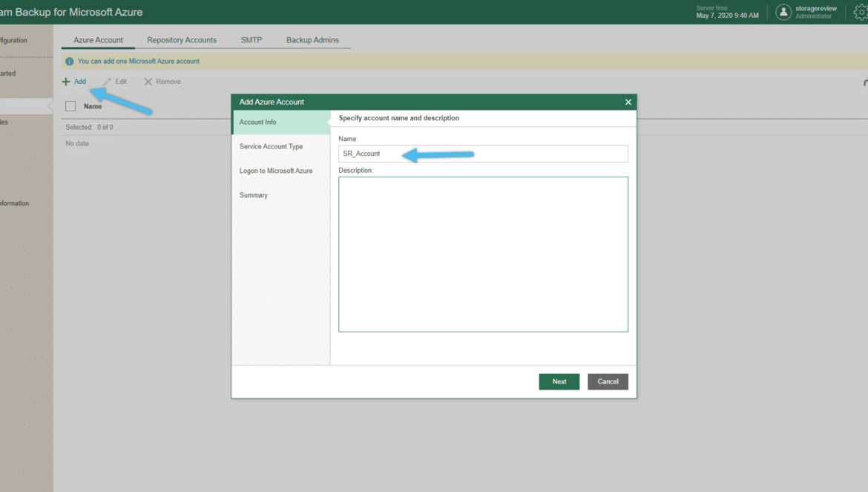Open the Backup Admins tab
Image resolution: width=868 pixels, height=492 pixels.
pyautogui.click(x=312, y=40)
